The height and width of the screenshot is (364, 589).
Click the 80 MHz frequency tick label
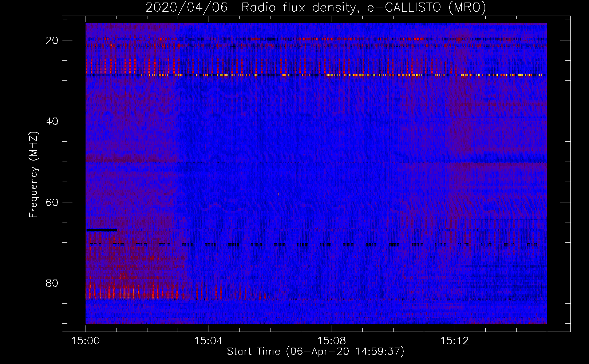click(52, 283)
